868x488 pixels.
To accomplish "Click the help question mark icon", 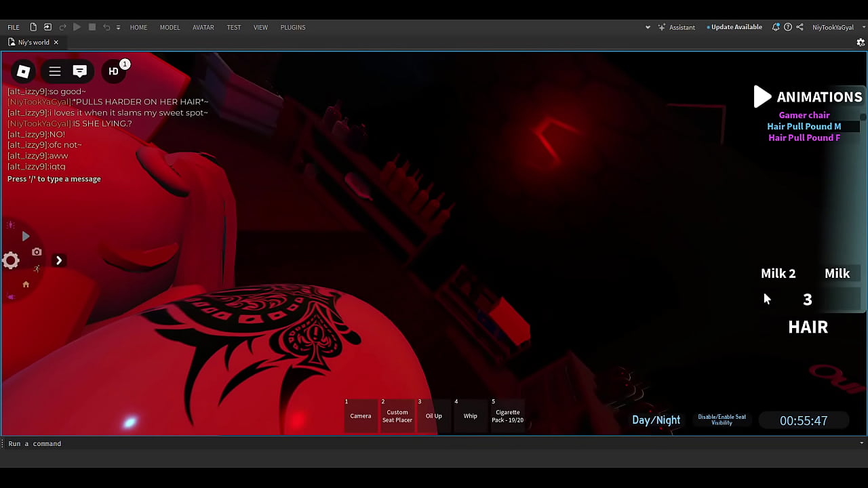I will point(788,27).
